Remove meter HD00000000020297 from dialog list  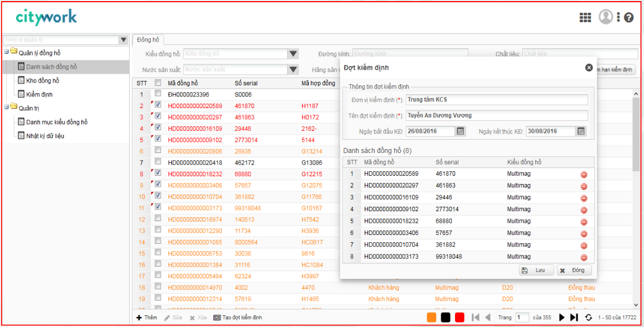(x=584, y=187)
